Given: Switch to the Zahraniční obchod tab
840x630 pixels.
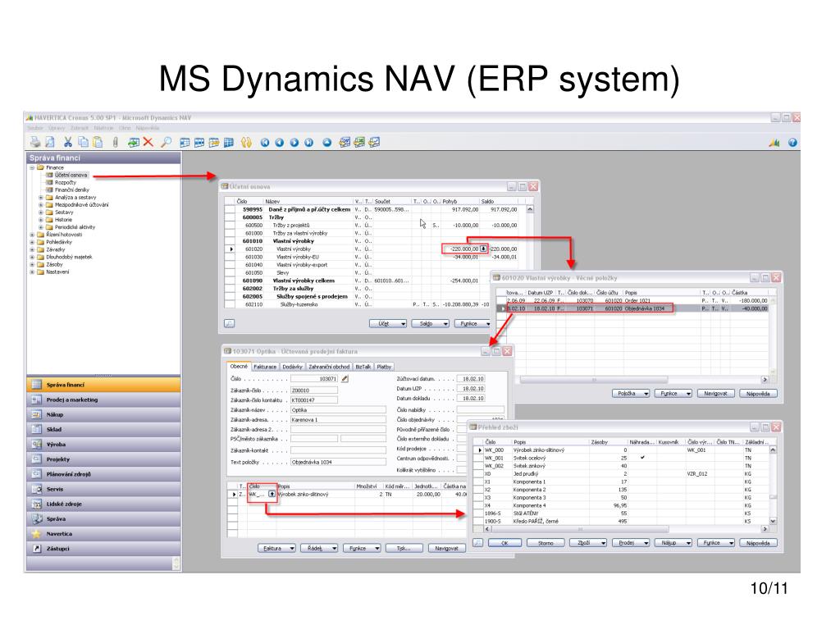Looking at the screenshot, I should (329, 367).
